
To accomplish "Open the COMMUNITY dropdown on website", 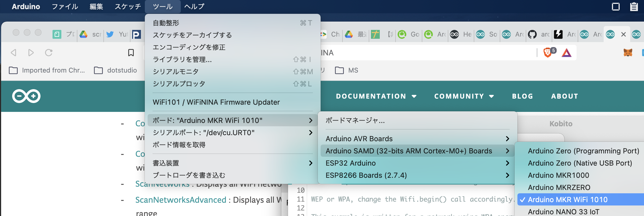I will [x=464, y=96].
